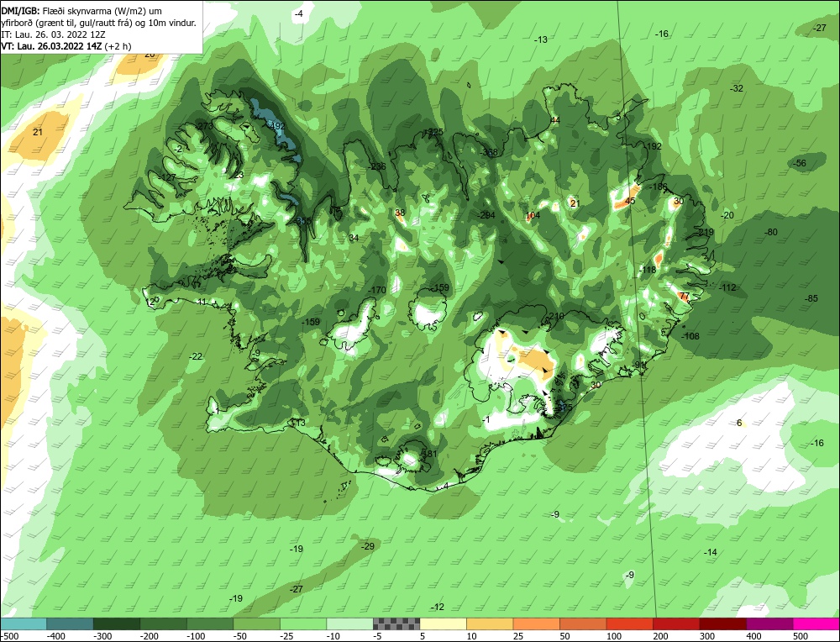Click the '-500' legend label

9,636
